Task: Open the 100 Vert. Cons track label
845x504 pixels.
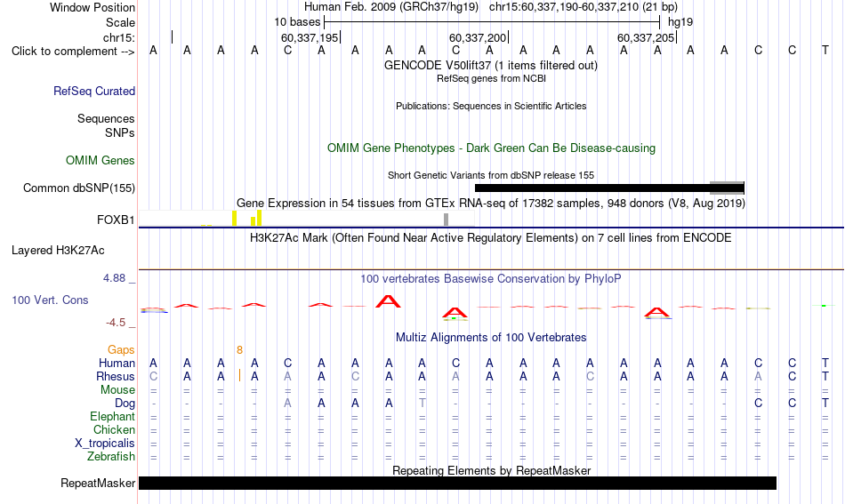Action: click(50, 300)
